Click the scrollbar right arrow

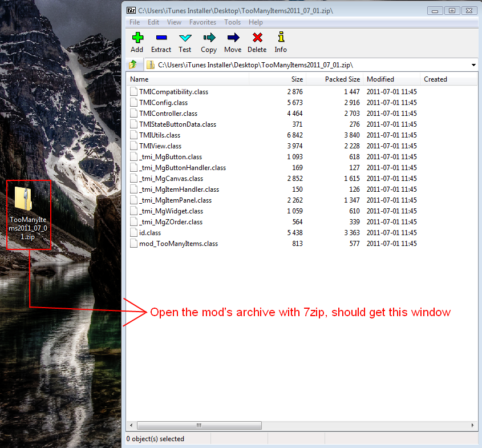[472, 426]
